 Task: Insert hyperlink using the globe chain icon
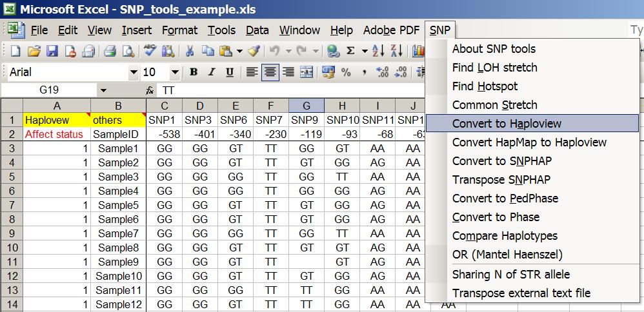[x=333, y=52]
